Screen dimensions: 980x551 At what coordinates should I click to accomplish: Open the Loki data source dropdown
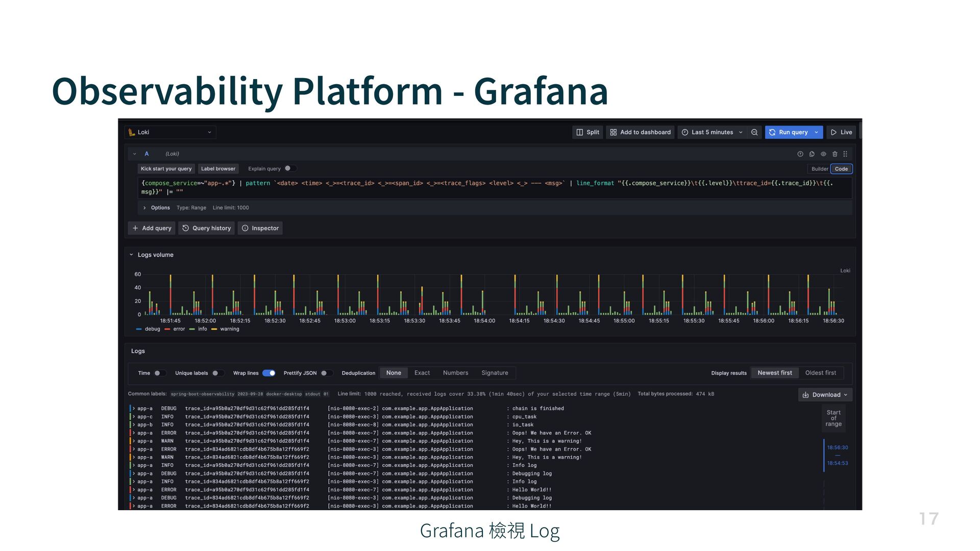pos(170,132)
